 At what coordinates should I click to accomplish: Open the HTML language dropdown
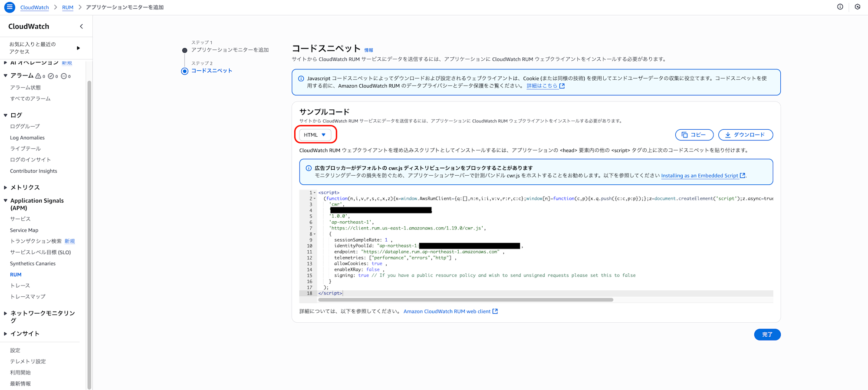tap(315, 135)
